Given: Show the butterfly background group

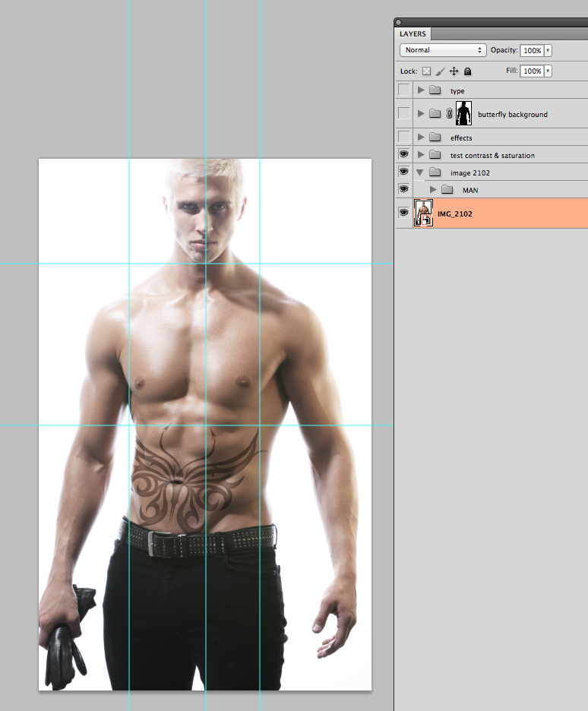Looking at the screenshot, I should click(404, 113).
